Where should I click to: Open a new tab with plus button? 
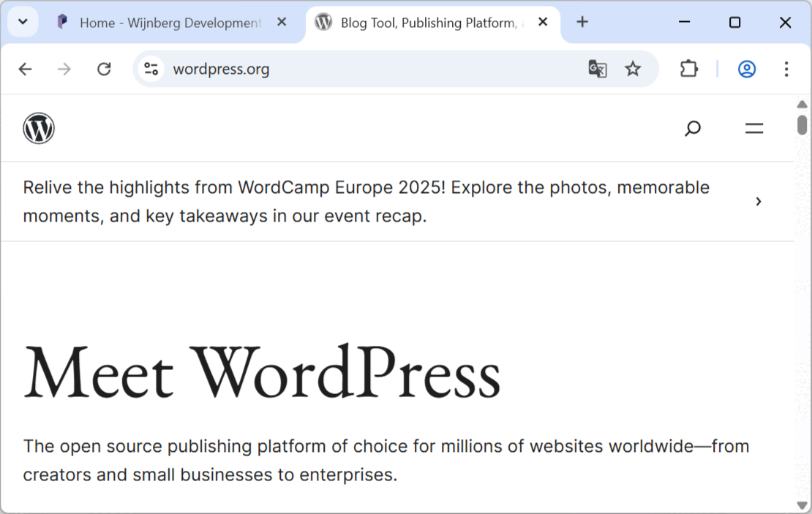coord(582,22)
